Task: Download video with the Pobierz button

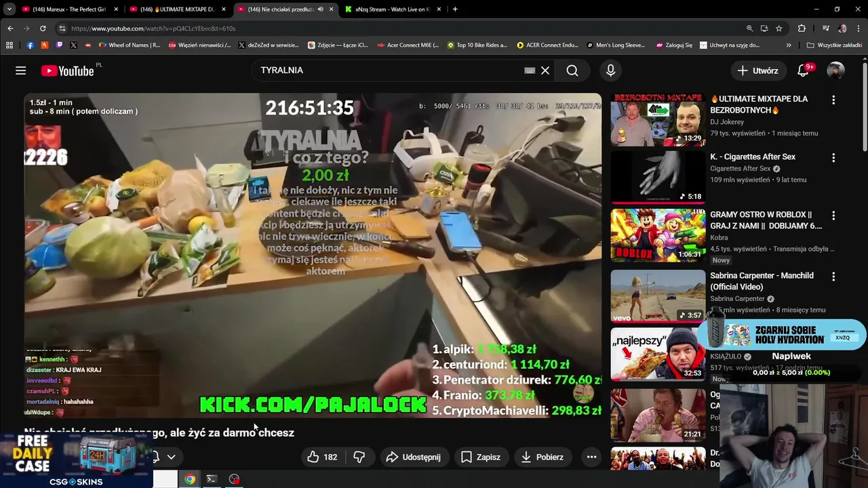Action: [542, 457]
